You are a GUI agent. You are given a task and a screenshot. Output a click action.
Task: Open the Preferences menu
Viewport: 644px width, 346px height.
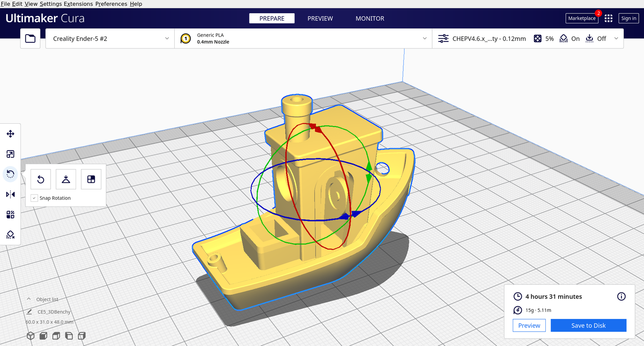coord(111,4)
